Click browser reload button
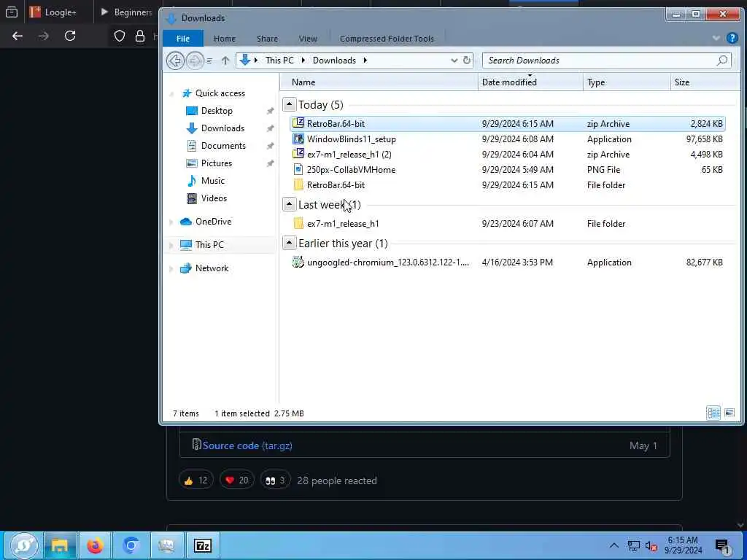Screen dimensions: 747x560 (70, 36)
